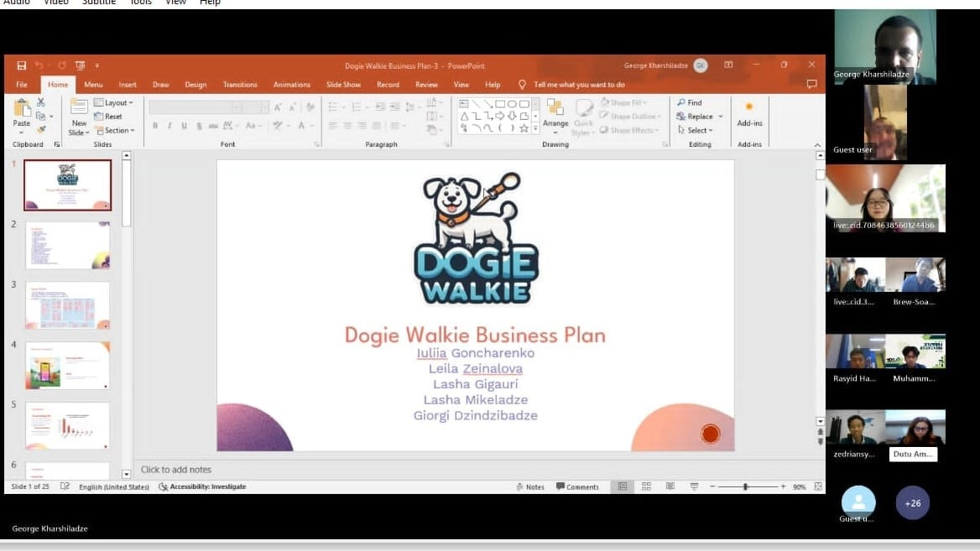Switch to the Design tab
This screenshot has width=980, height=551.
195,85
